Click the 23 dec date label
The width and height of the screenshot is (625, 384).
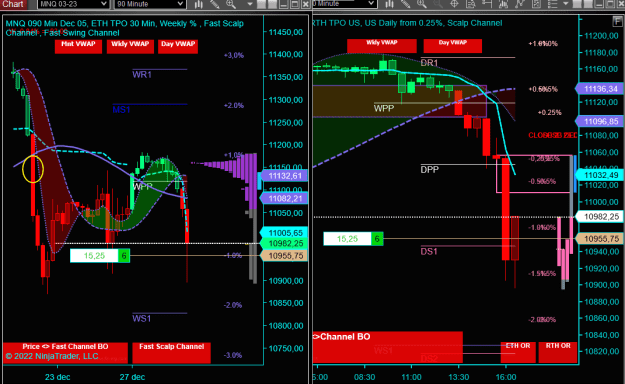tap(57, 377)
